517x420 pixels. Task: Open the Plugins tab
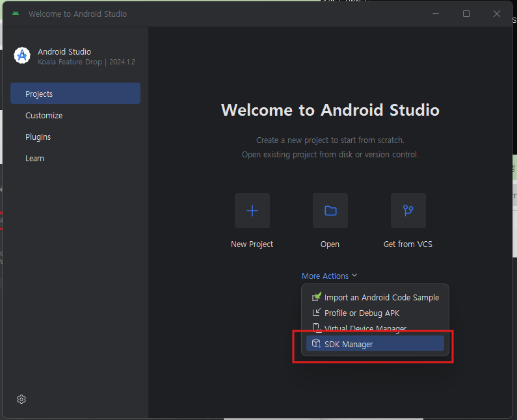[75, 137]
